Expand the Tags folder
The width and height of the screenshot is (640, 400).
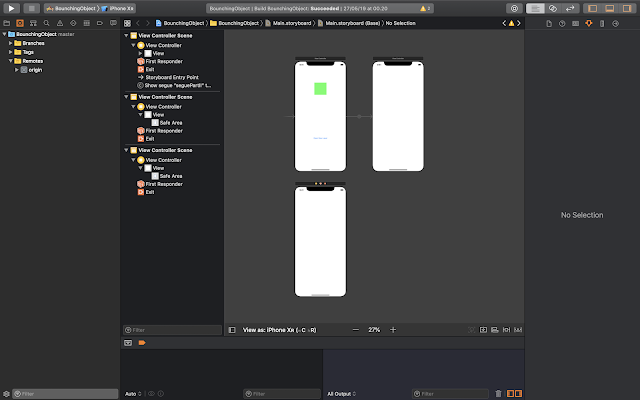[11, 52]
